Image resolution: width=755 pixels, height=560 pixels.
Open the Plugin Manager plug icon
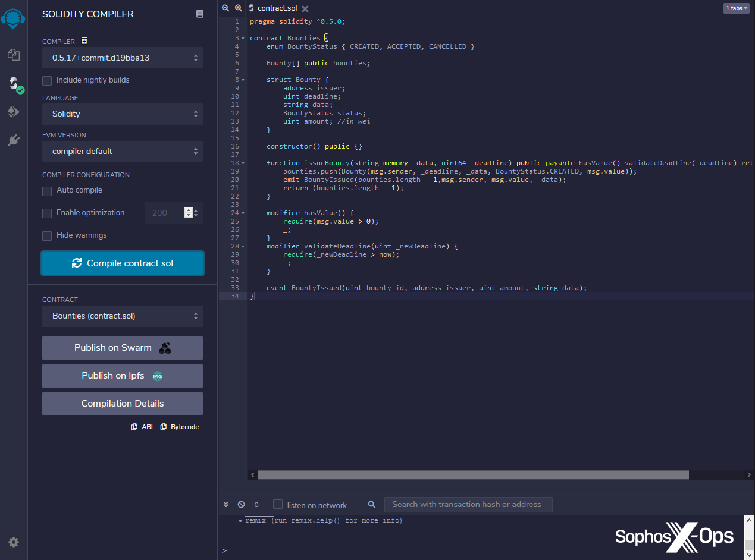pyautogui.click(x=14, y=140)
